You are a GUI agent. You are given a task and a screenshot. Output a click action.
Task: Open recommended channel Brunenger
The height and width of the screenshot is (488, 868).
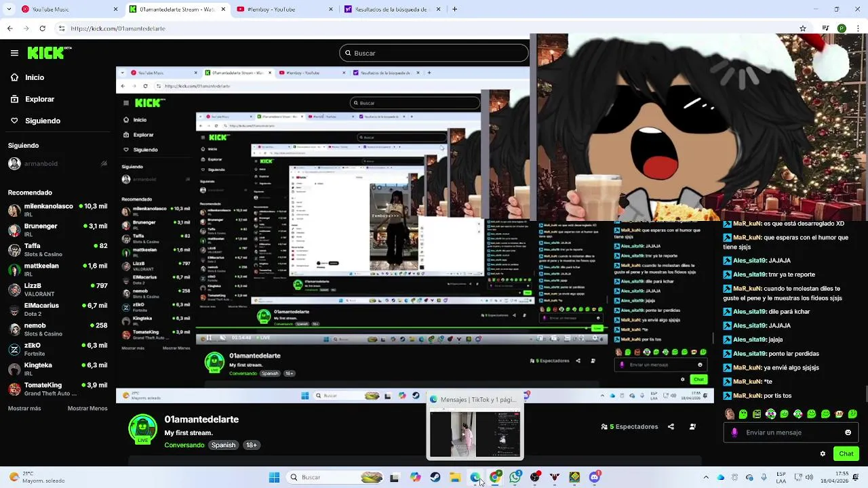[57, 229]
